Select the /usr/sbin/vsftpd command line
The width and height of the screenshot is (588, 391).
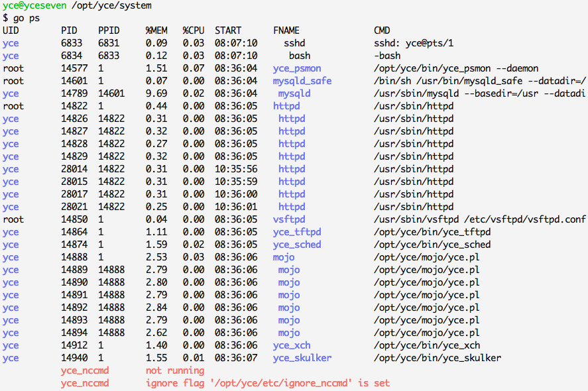480,219
